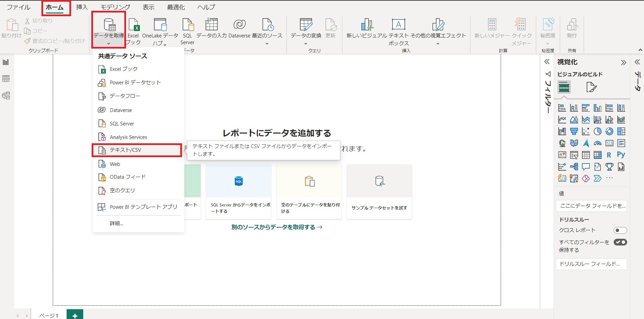Screen dimensions: 644x319
Task: Choose Dataverse in the data source menu
Action: 138,110
